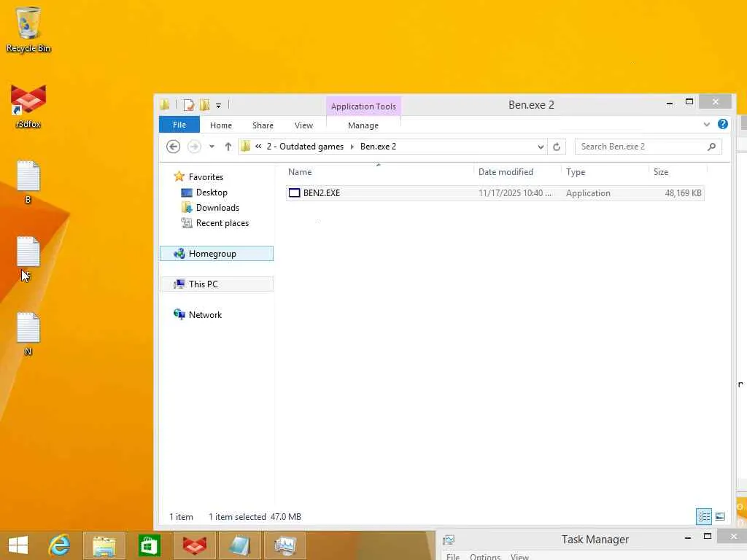Switch to the Share ribbon tab
Viewport: 747px width, 560px height.
pyautogui.click(x=263, y=125)
